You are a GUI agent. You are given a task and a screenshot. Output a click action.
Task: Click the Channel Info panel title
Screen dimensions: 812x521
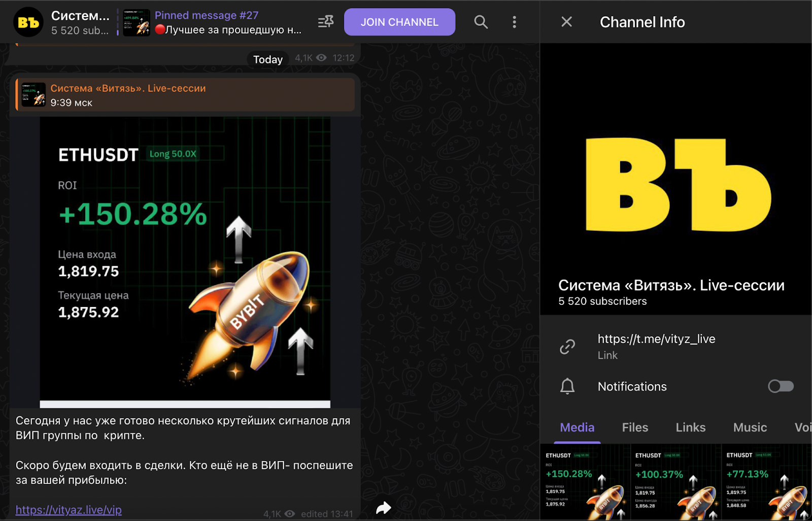click(642, 22)
